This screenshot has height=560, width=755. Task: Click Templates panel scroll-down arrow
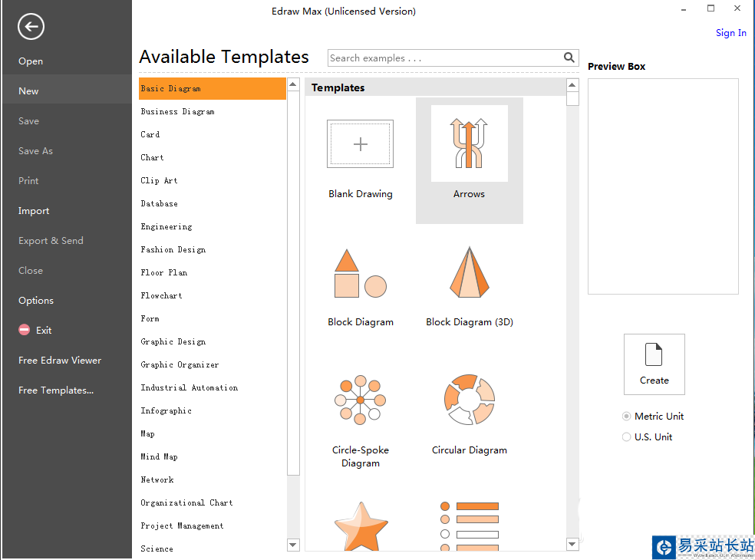[572, 544]
